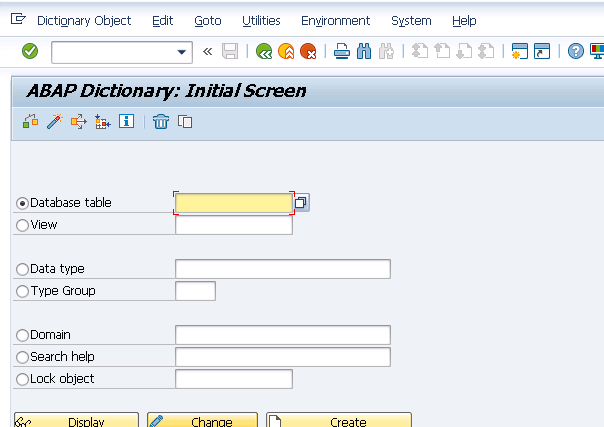The height and width of the screenshot is (427, 604).
Task: Click the Lock object input field
Action: tap(234, 379)
